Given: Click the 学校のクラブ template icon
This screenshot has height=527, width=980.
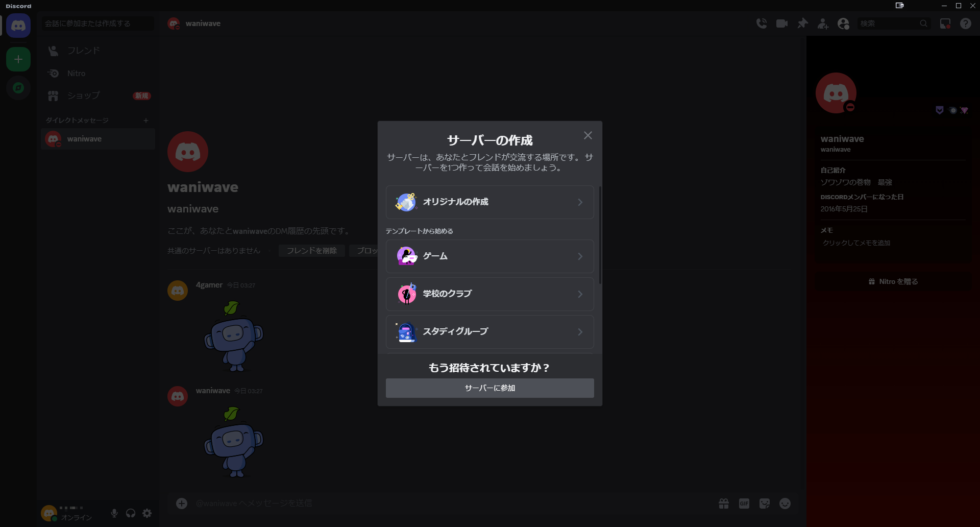Looking at the screenshot, I should point(407,294).
